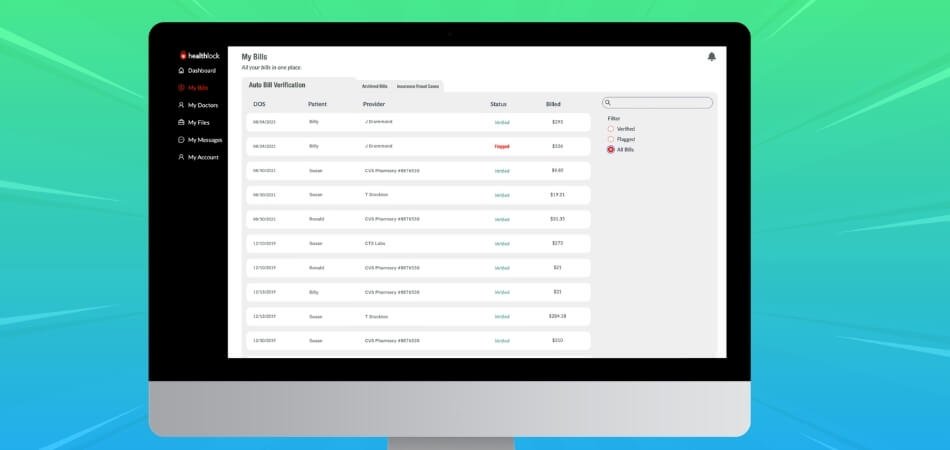
Task: Click Verified status in the $273 row
Action: coord(502,243)
